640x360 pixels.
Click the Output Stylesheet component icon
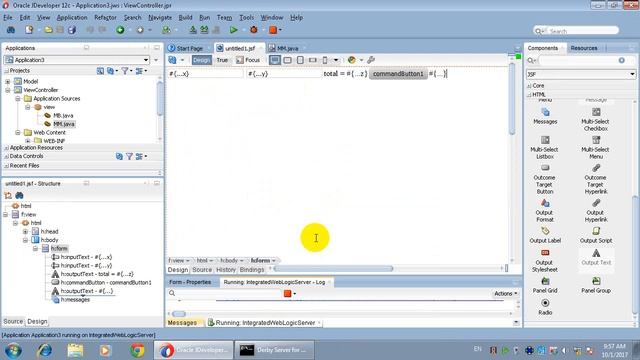click(x=545, y=253)
